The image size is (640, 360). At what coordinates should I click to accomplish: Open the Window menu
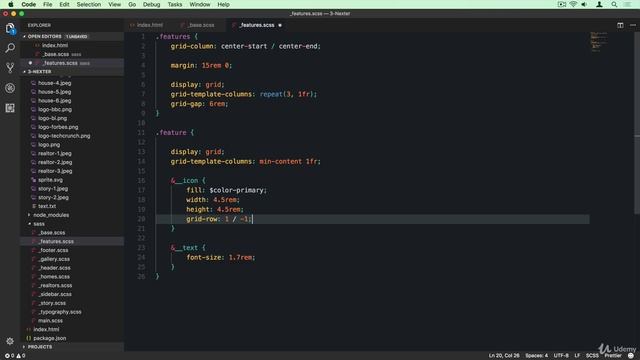(x=200, y=4)
